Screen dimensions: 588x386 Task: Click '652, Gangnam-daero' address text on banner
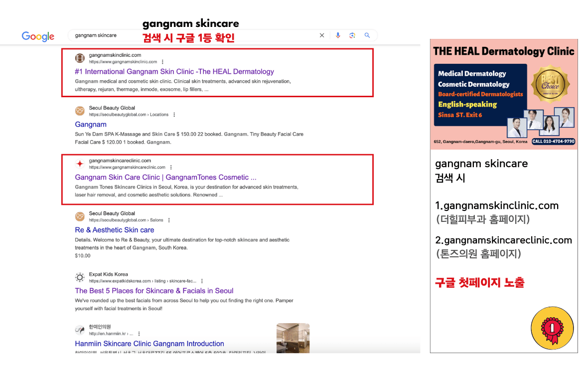pos(480,142)
